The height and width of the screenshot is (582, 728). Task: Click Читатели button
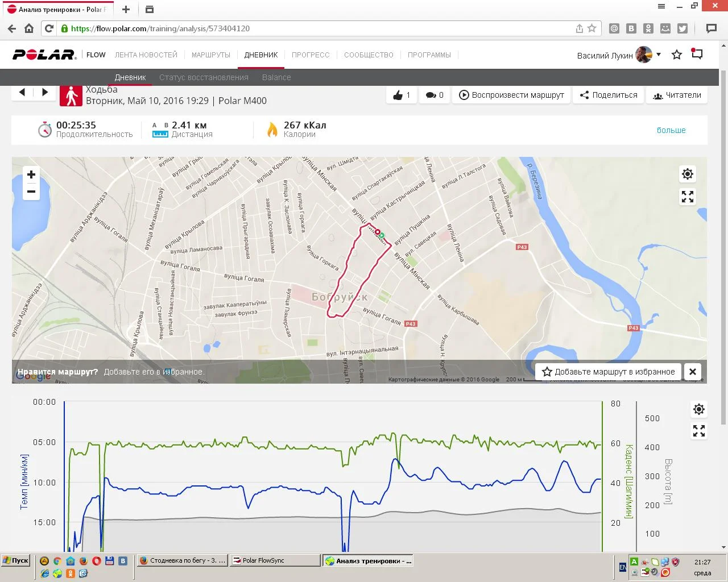[677, 95]
